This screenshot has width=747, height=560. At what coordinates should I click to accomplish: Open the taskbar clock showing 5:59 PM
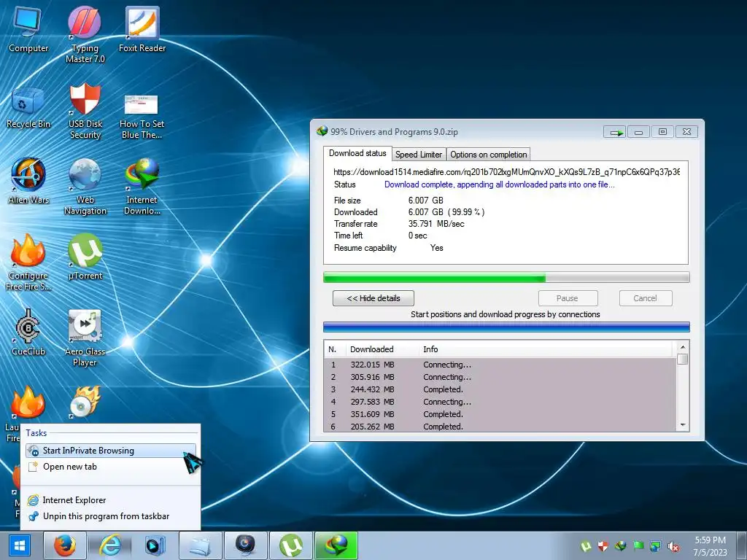tap(710, 546)
